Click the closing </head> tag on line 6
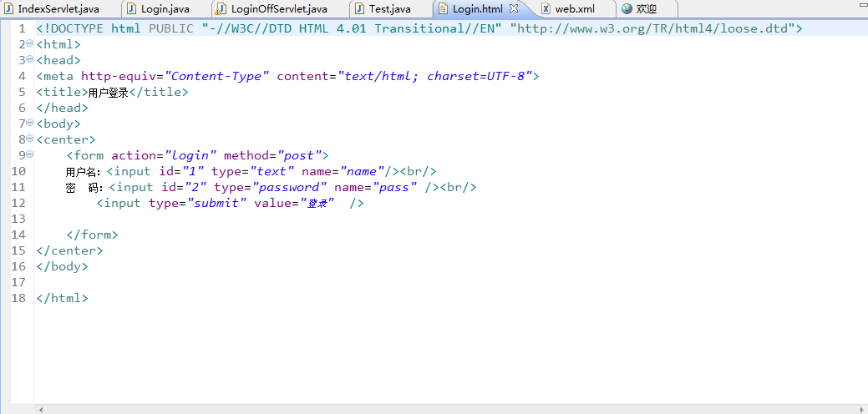 (62, 108)
